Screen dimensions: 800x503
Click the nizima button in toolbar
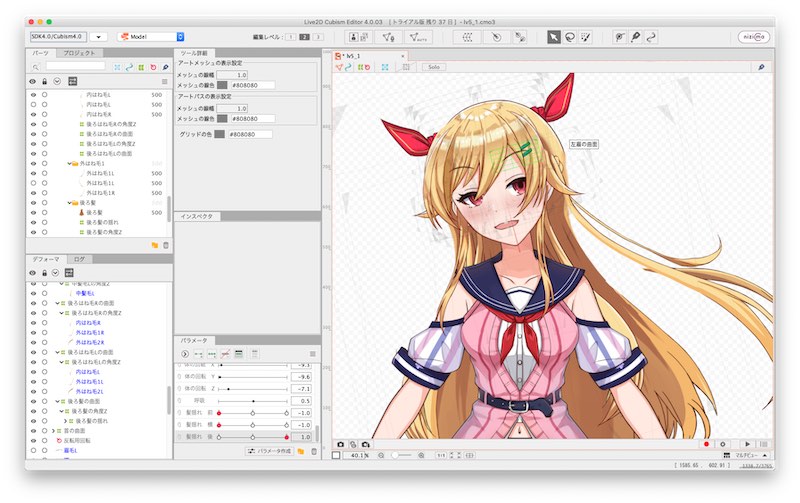point(754,37)
